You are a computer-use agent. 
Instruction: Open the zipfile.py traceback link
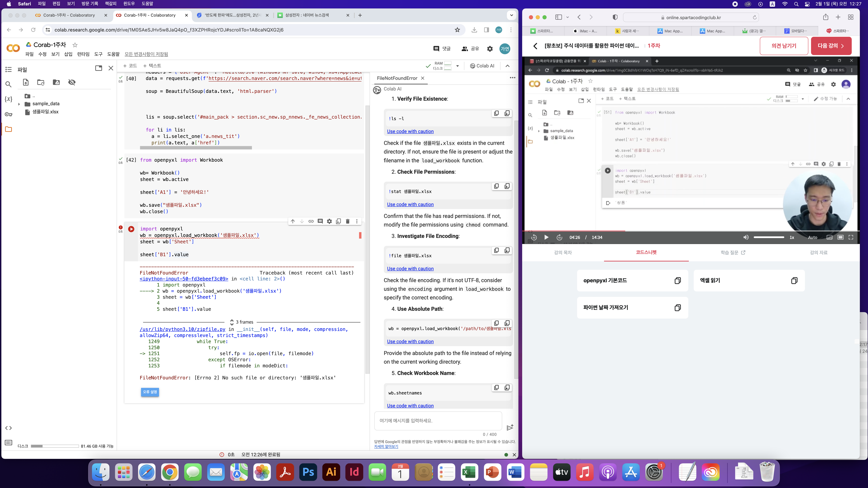pyautogui.click(x=183, y=329)
